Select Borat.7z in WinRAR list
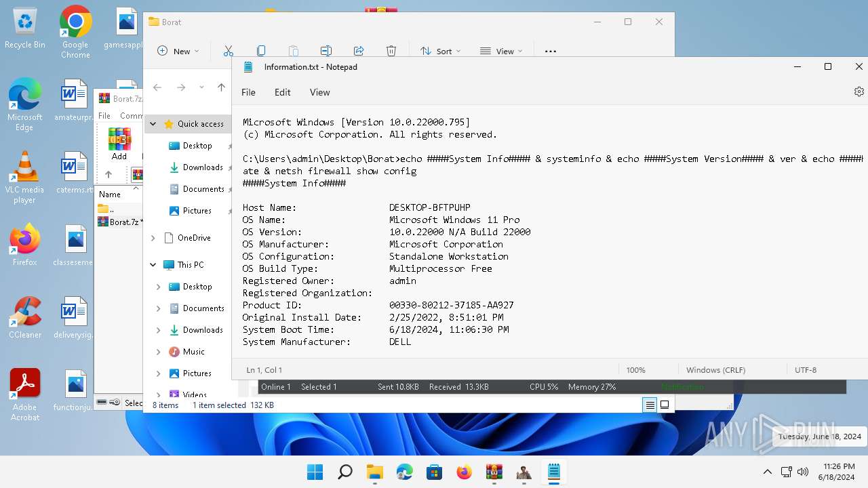Screen dimensions: 868x488 (119, 222)
